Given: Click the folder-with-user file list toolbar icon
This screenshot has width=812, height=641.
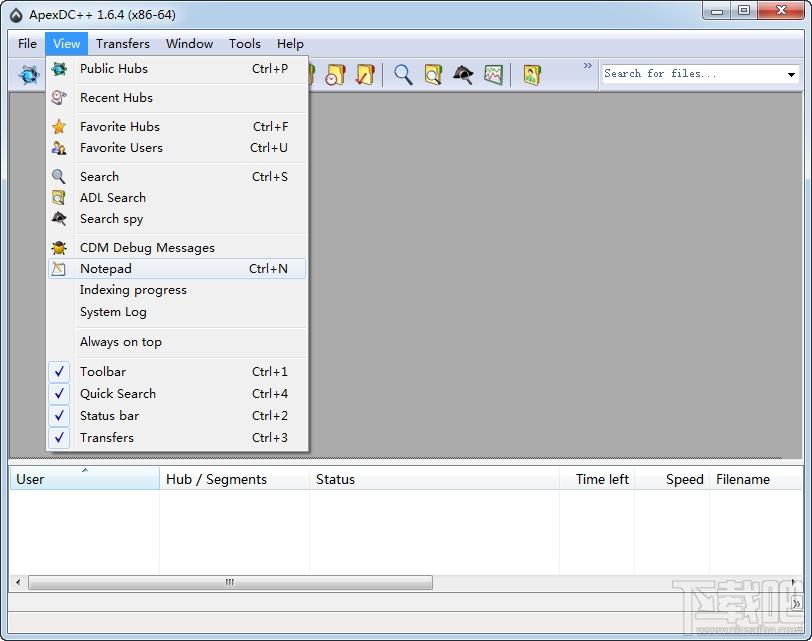Looking at the screenshot, I should point(532,75).
